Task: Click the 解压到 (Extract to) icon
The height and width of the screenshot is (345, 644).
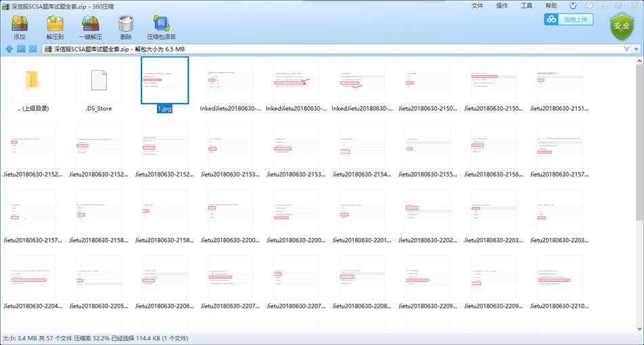Action: pos(55,28)
